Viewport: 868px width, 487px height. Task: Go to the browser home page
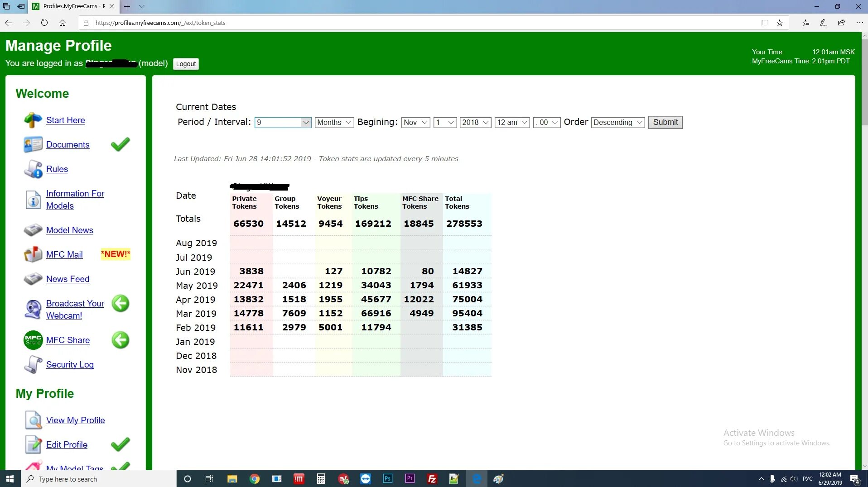point(63,23)
